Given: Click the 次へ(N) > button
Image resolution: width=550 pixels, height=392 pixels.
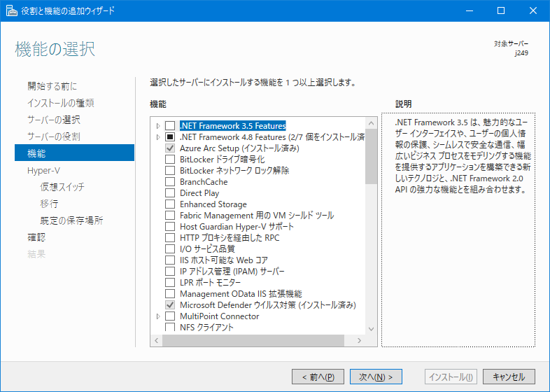Looking at the screenshot, I should (376, 377).
